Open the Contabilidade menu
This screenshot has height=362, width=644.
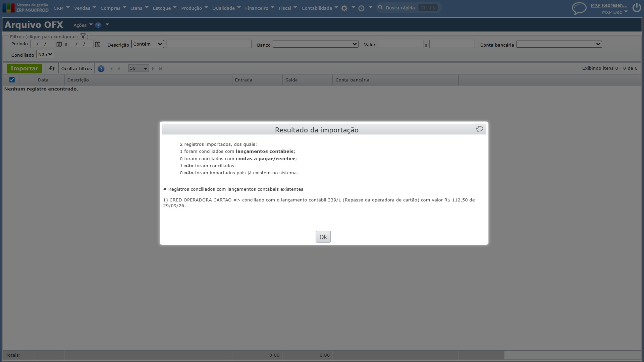point(320,8)
